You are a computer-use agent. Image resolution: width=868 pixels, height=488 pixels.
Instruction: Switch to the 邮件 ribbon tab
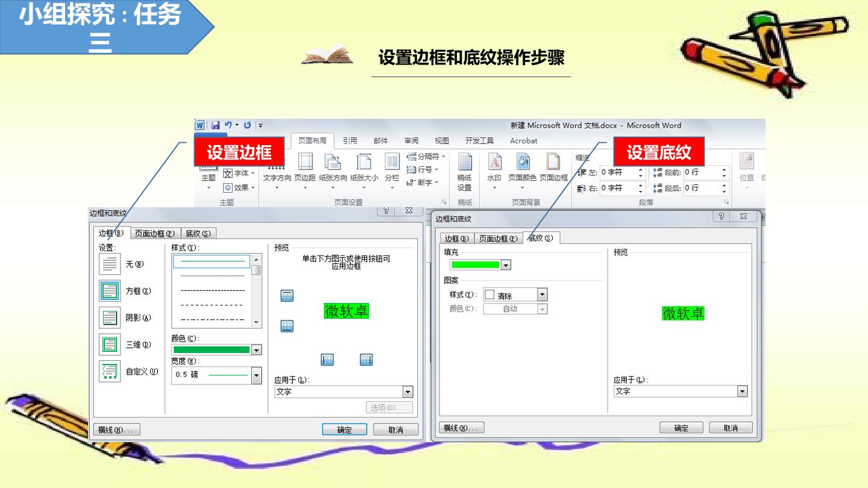coord(381,141)
